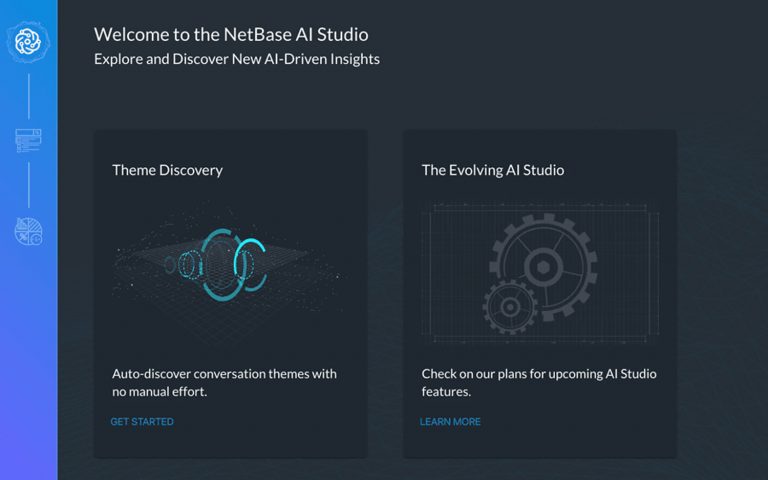Click the Theme Discovery card title
The image size is (768, 480).
coord(168,170)
